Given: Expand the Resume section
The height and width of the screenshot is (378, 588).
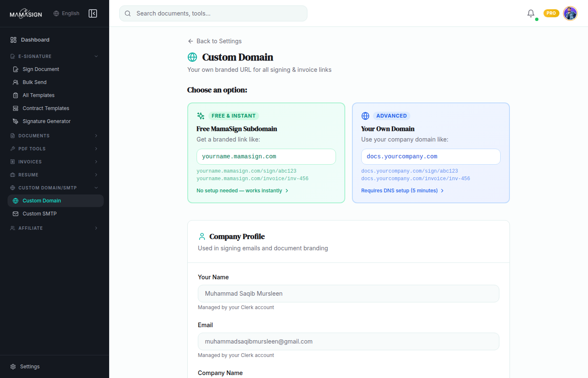Looking at the screenshot, I should pyautogui.click(x=55, y=175).
